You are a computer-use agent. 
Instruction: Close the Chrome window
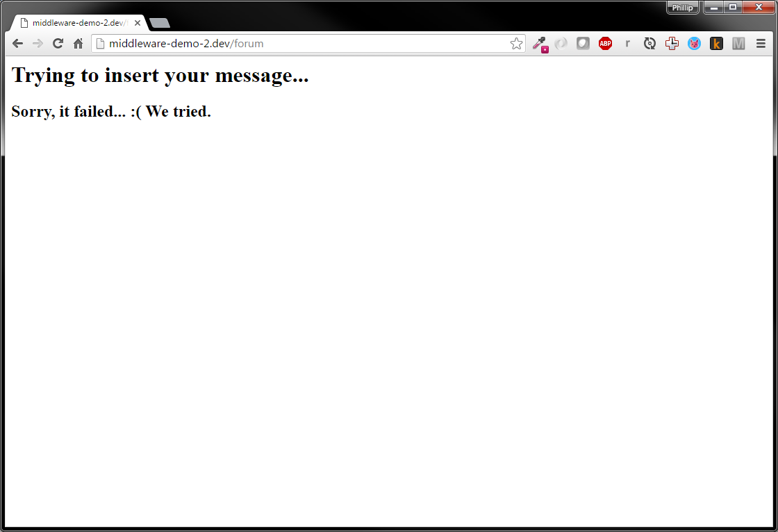[x=759, y=7]
